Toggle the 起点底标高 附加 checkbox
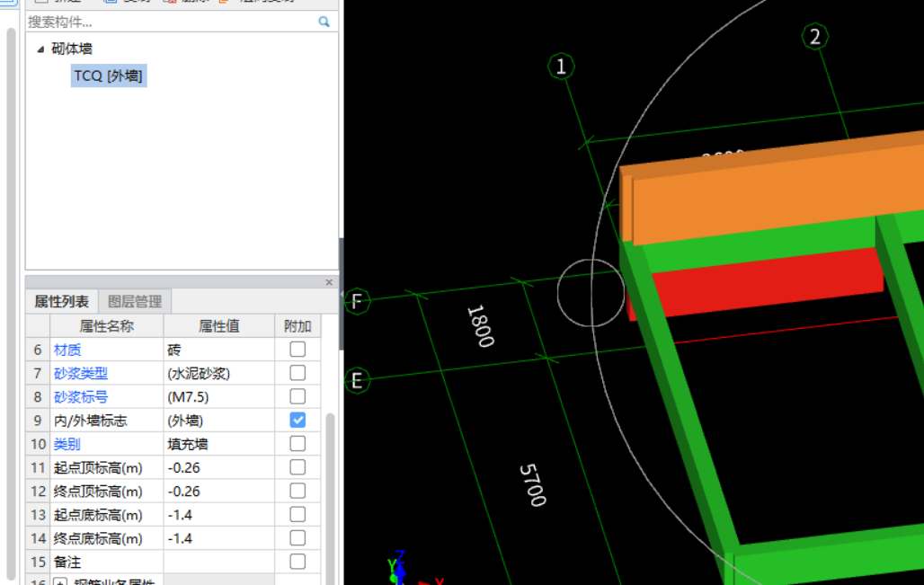 [x=298, y=514]
